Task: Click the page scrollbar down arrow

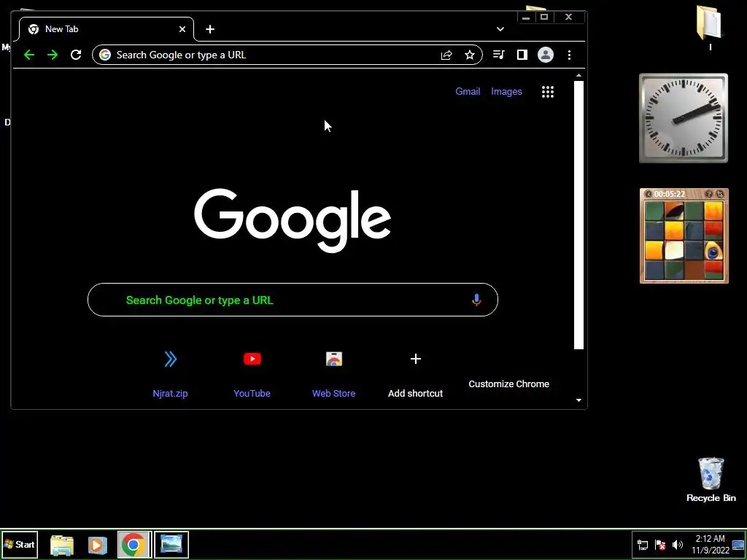Action: pos(578,400)
